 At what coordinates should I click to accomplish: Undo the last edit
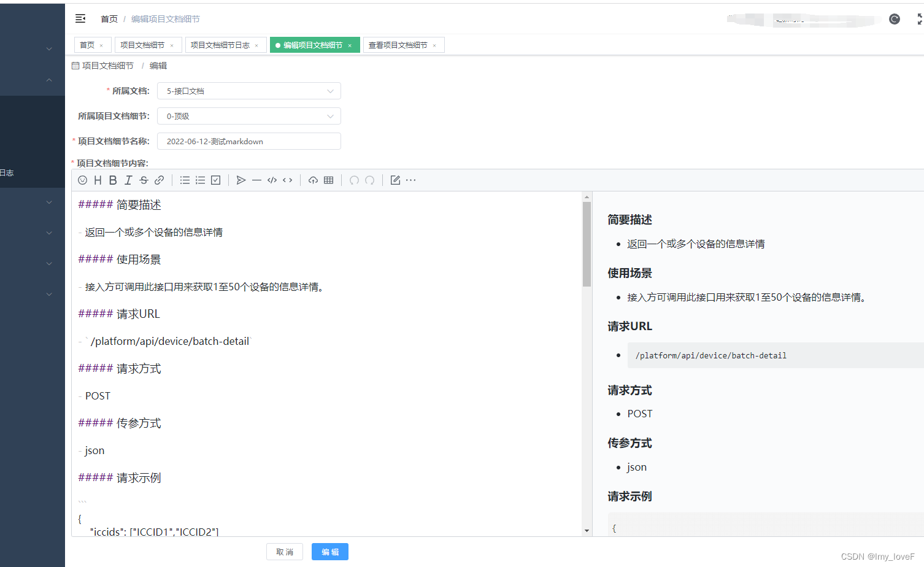pos(354,180)
